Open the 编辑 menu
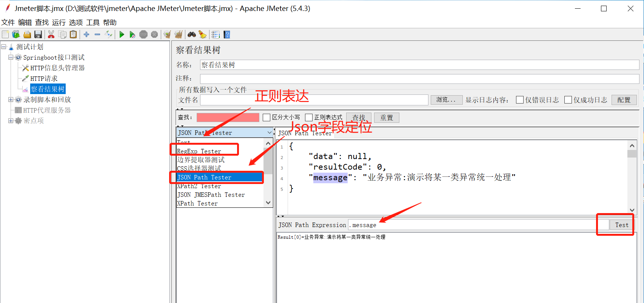644x303 pixels. (25, 23)
